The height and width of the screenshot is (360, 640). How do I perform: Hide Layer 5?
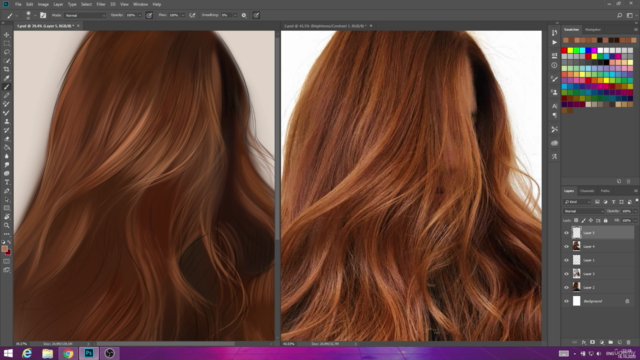point(566,233)
